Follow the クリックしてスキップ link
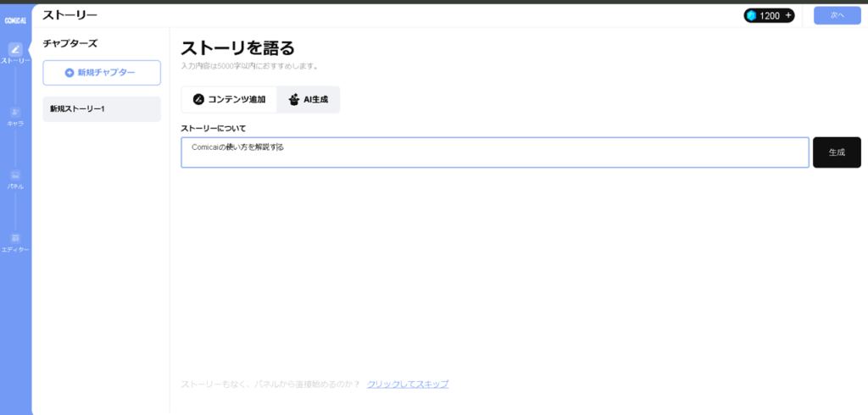 [x=408, y=384]
